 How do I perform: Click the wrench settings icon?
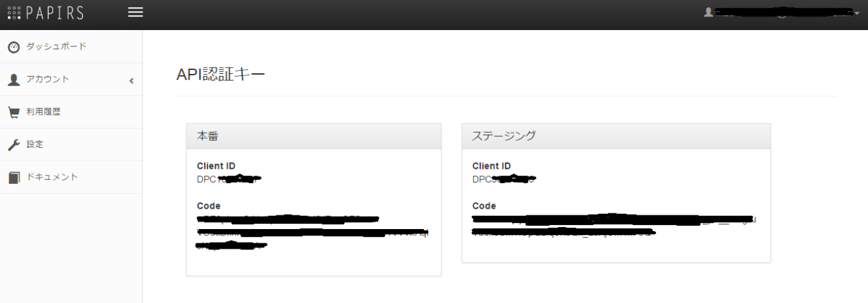(13, 145)
